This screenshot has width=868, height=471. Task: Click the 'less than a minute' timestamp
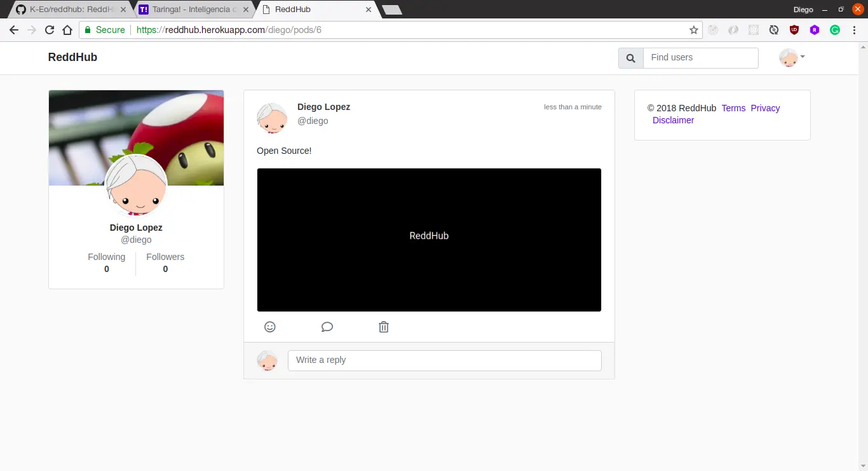click(x=573, y=107)
